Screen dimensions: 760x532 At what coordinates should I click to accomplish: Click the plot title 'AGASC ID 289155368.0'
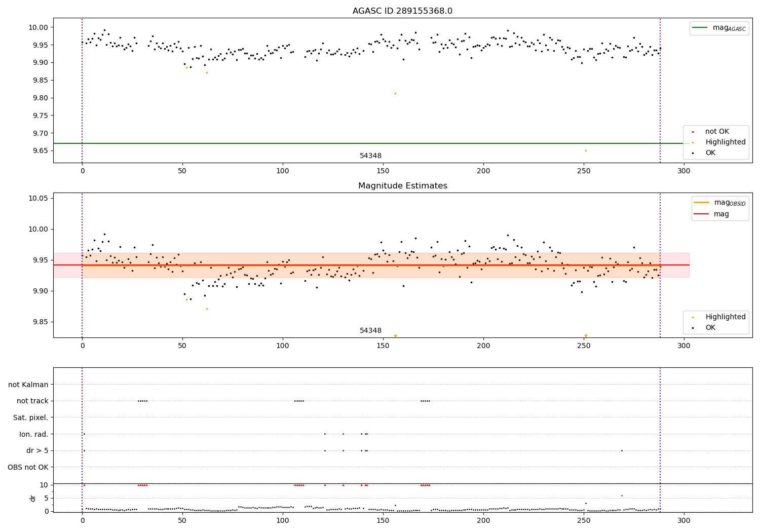coord(402,11)
